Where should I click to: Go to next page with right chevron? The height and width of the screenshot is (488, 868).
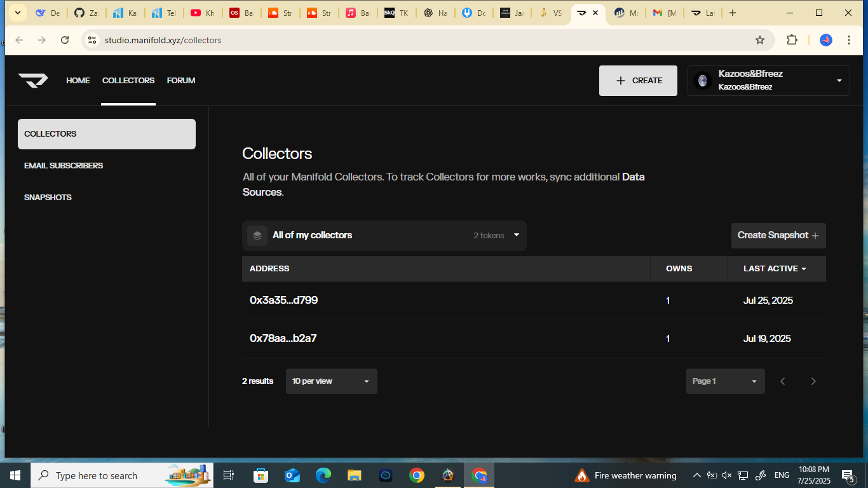[813, 381]
